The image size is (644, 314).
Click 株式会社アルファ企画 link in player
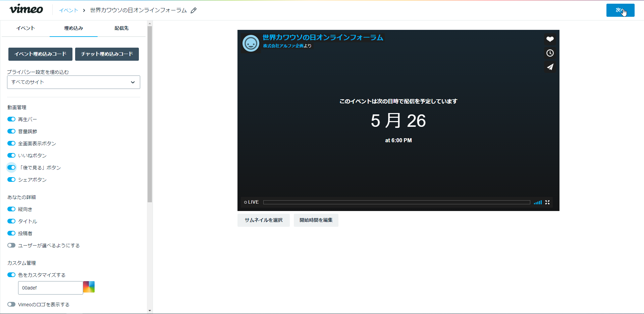(283, 46)
